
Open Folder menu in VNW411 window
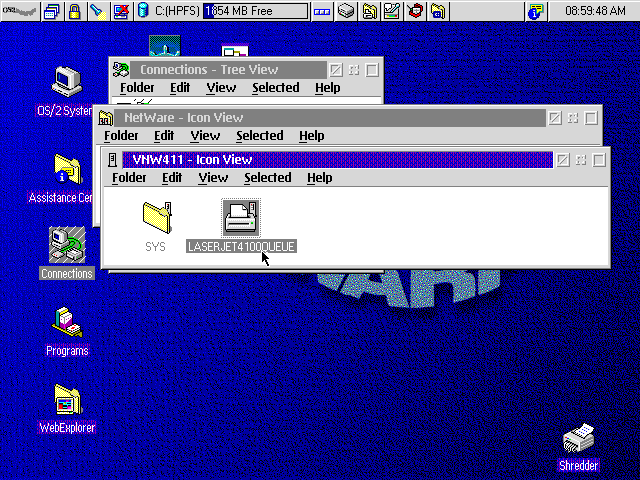click(129, 178)
